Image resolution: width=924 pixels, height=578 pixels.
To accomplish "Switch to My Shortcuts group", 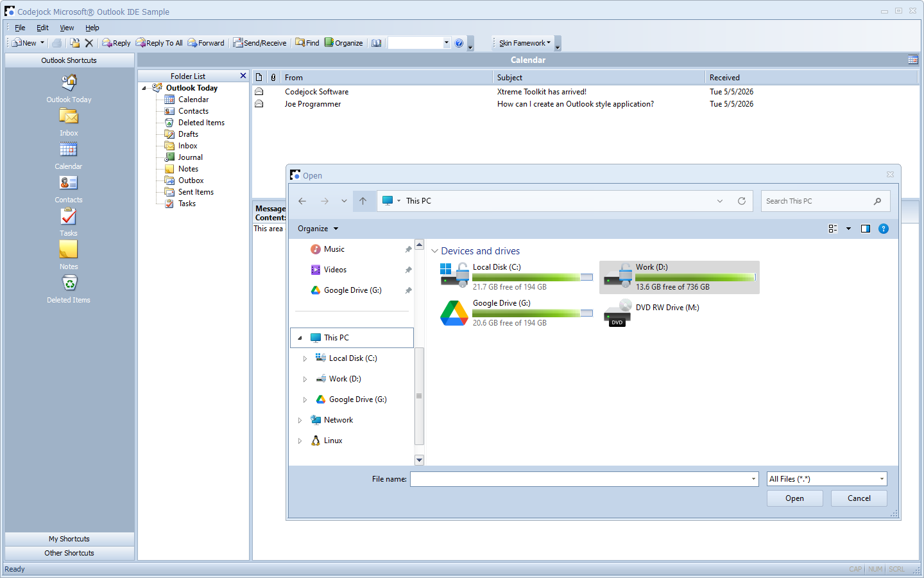I will pos(69,539).
